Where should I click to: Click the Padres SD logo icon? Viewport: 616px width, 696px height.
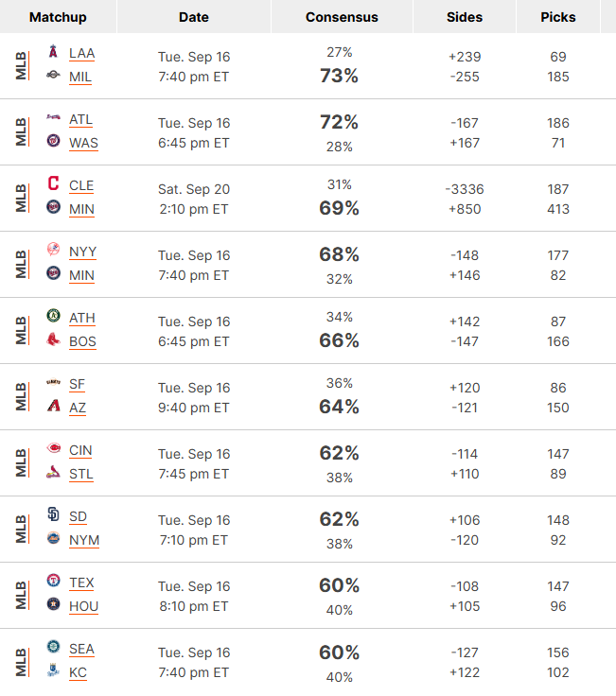(x=53, y=514)
